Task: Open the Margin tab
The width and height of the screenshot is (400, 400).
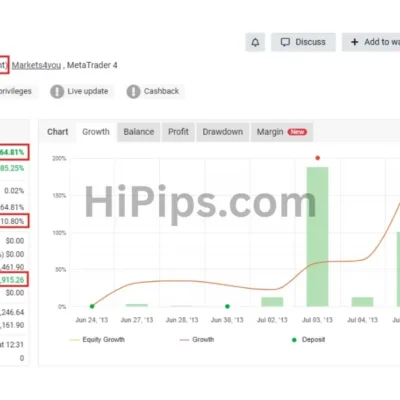Action: (x=282, y=132)
